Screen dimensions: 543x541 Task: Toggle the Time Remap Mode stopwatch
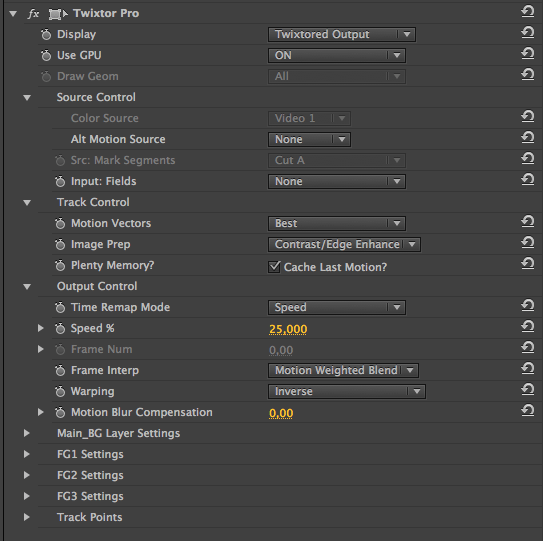tap(60, 307)
